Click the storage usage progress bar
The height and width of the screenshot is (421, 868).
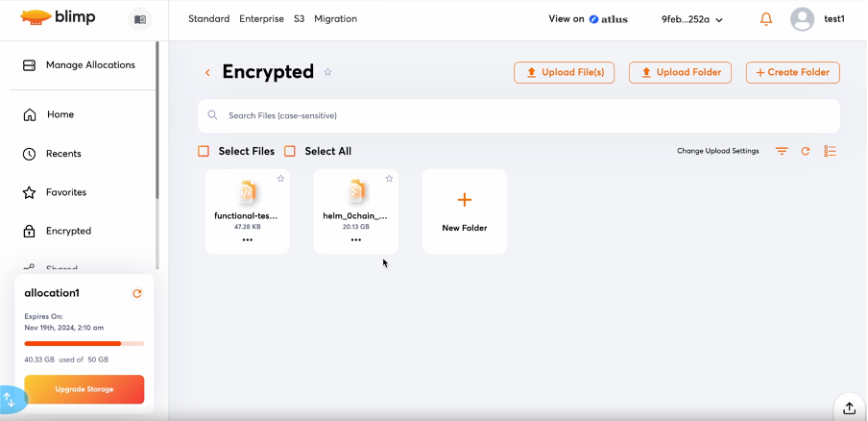84,343
